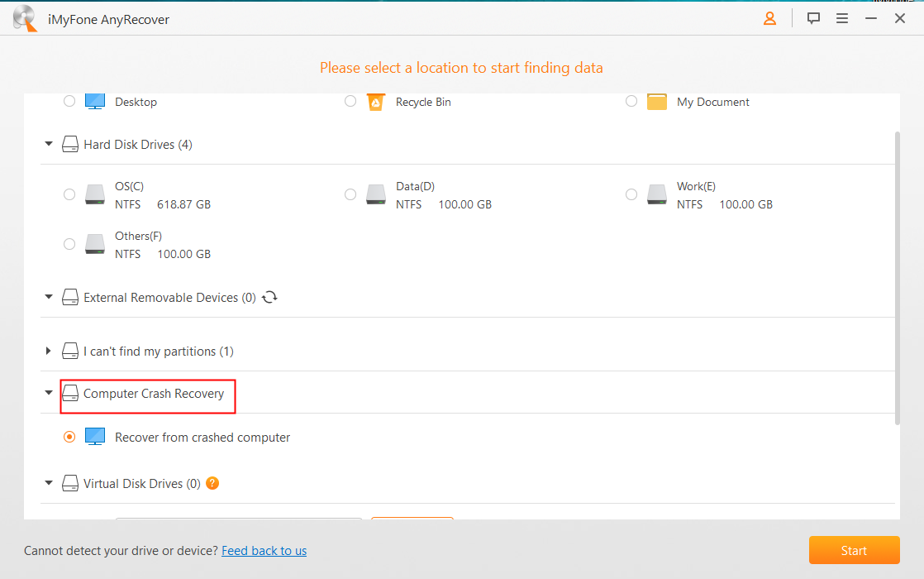Click the My Document folder icon

tap(657, 102)
